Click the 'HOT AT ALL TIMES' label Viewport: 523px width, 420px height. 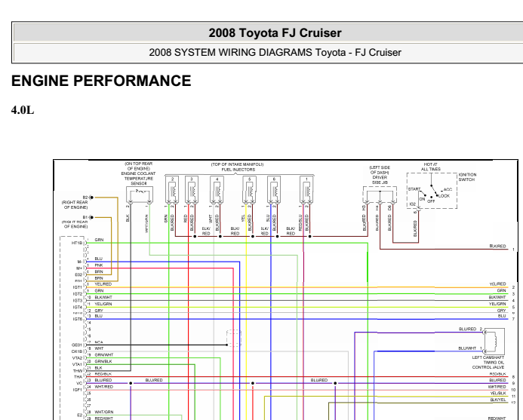(x=431, y=167)
